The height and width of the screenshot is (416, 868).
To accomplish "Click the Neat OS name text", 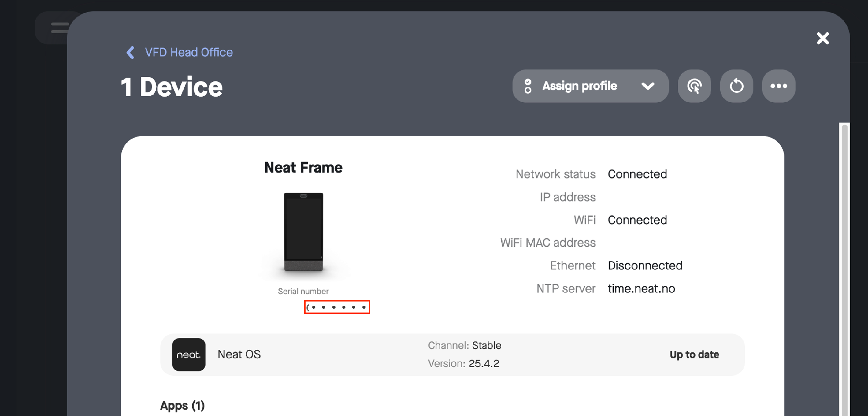I will pyautogui.click(x=239, y=355).
